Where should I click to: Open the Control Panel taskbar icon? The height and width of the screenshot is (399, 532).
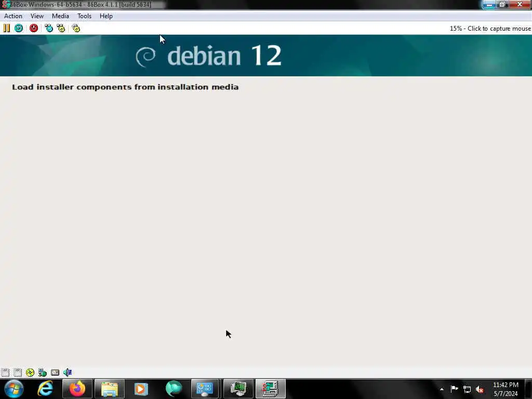coord(205,389)
